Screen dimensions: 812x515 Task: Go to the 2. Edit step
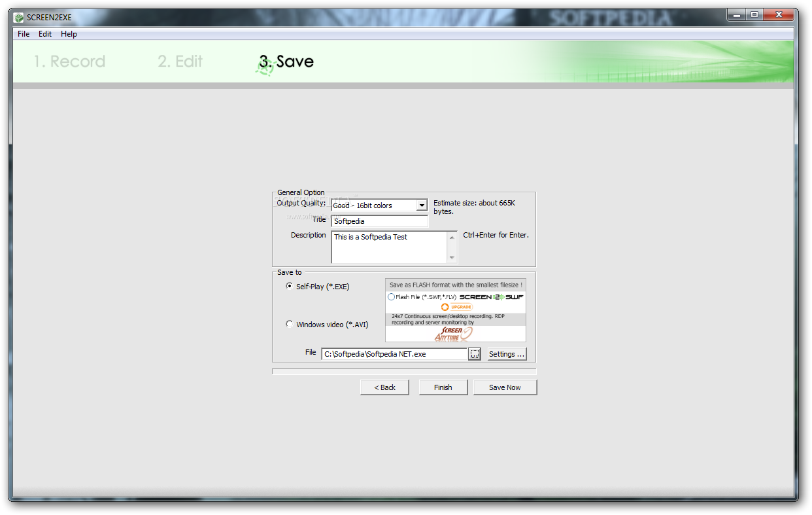pos(180,62)
